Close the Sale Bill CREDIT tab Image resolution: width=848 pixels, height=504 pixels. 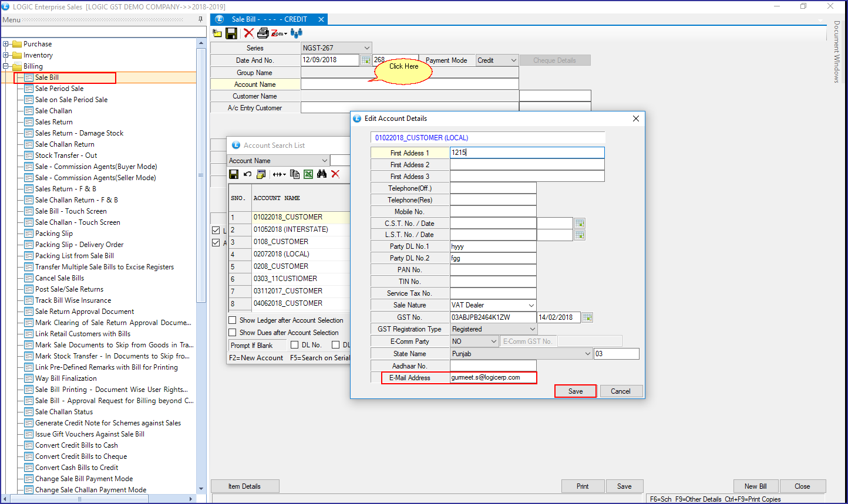(x=321, y=19)
